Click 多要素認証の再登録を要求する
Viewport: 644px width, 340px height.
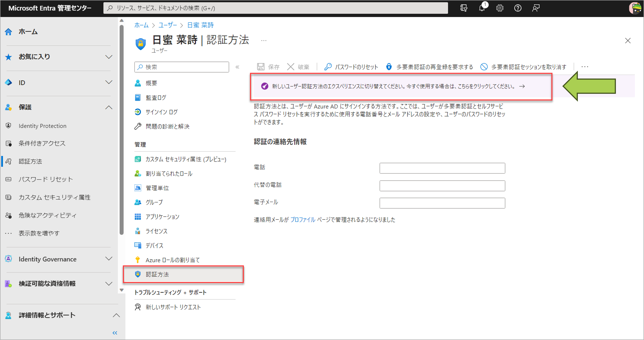pyautogui.click(x=430, y=67)
